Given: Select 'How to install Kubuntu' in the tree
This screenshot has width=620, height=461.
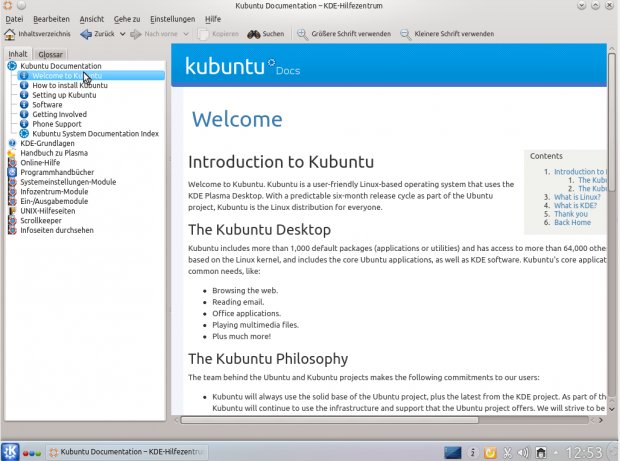Looking at the screenshot, I should pyautogui.click(x=69, y=86).
